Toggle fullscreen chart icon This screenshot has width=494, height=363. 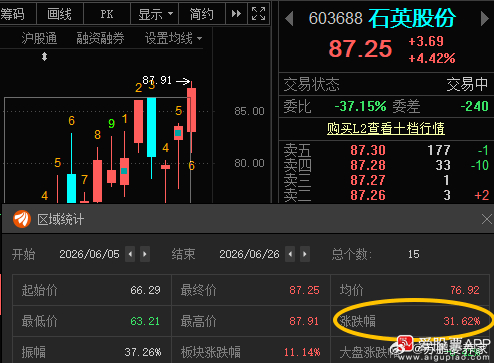click(258, 14)
